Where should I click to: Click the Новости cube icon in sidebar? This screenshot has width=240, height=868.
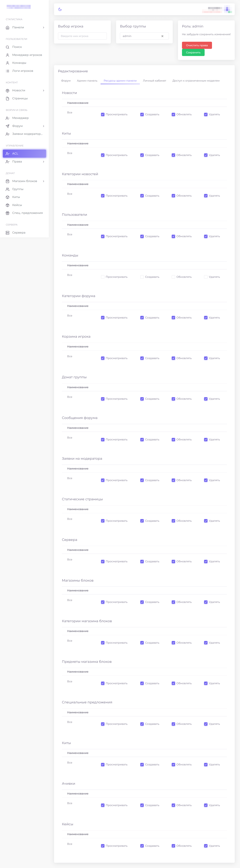point(7,91)
